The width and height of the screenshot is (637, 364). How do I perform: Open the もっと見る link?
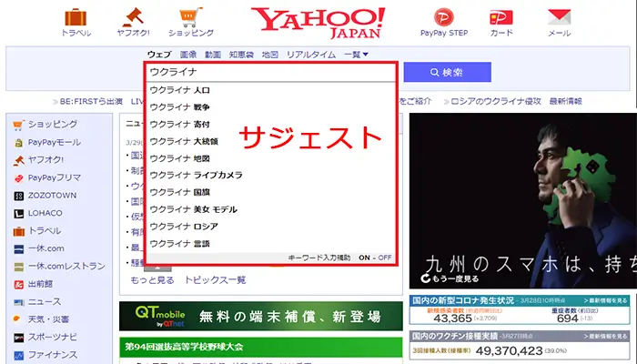152,280
